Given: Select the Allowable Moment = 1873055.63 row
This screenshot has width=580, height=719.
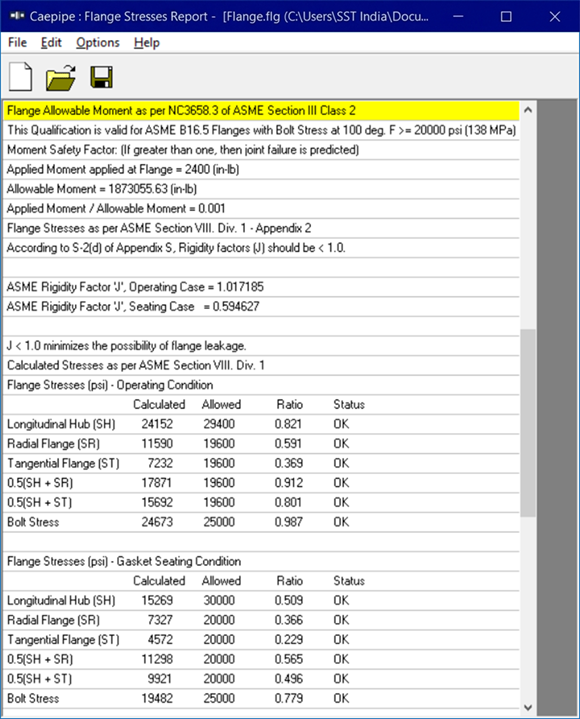Looking at the screenshot, I should 261,189.
